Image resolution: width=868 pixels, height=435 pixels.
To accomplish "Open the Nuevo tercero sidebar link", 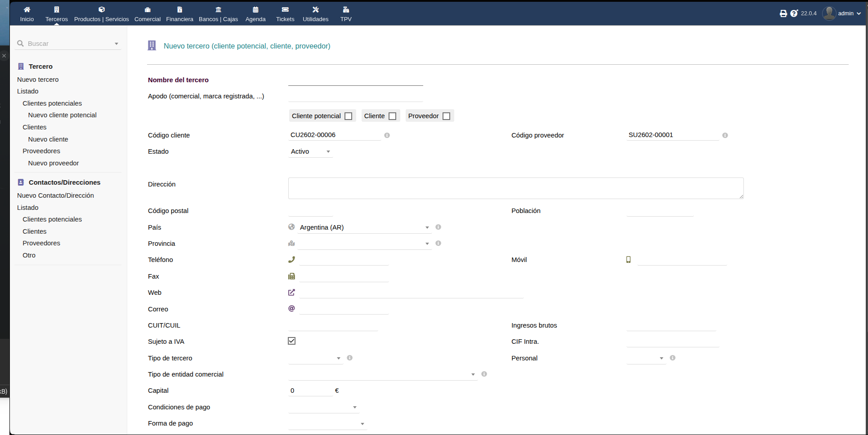I will pyautogui.click(x=38, y=80).
